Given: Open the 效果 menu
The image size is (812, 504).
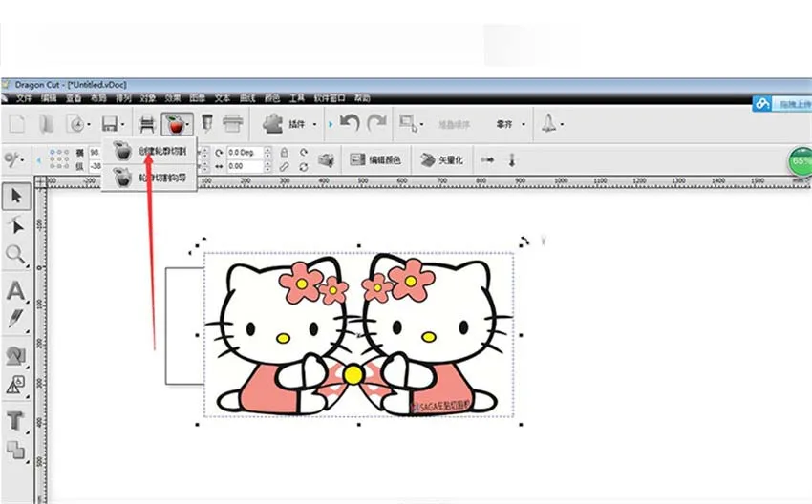Looking at the screenshot, I should [173, 97].
